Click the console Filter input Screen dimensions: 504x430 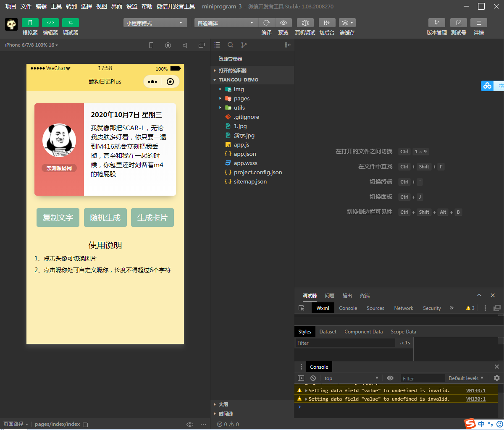(x=423, y=378)
